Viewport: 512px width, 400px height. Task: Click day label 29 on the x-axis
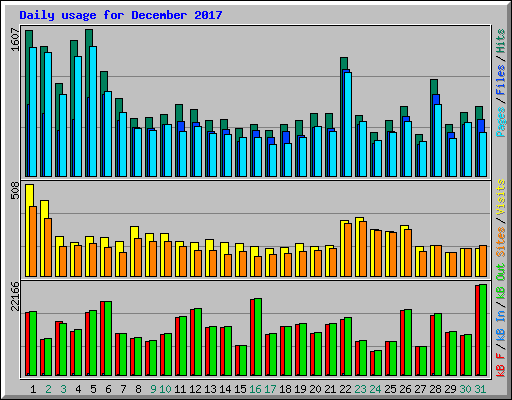click(450, 389)
